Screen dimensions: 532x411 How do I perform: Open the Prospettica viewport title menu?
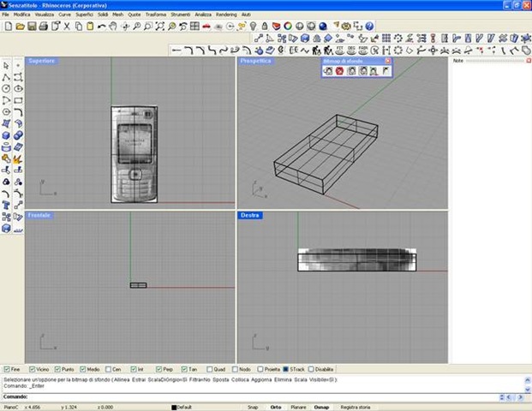click(x=256, y=62)
